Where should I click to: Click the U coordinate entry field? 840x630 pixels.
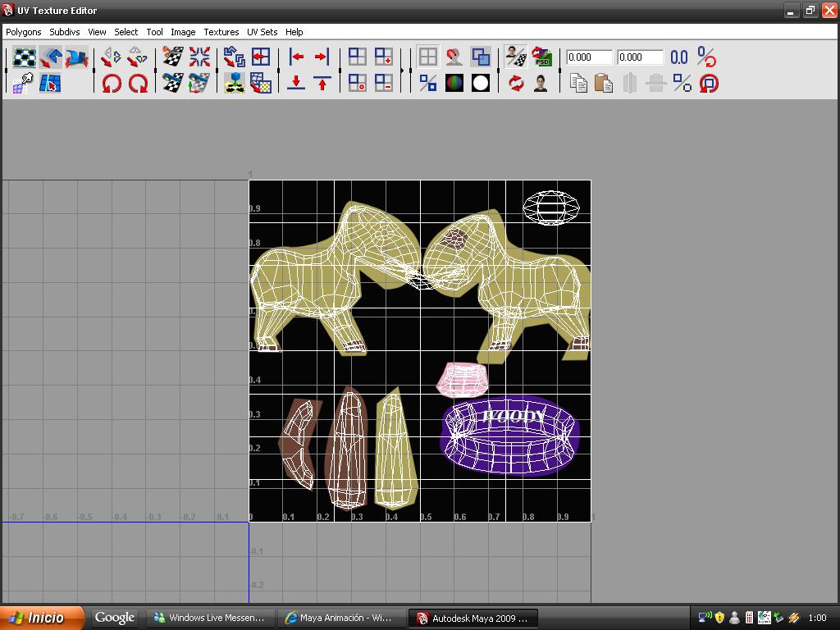589,57
